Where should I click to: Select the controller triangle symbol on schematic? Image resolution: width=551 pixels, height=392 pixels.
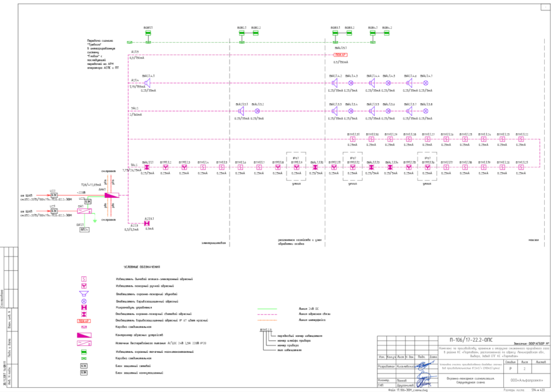[112, 195]
